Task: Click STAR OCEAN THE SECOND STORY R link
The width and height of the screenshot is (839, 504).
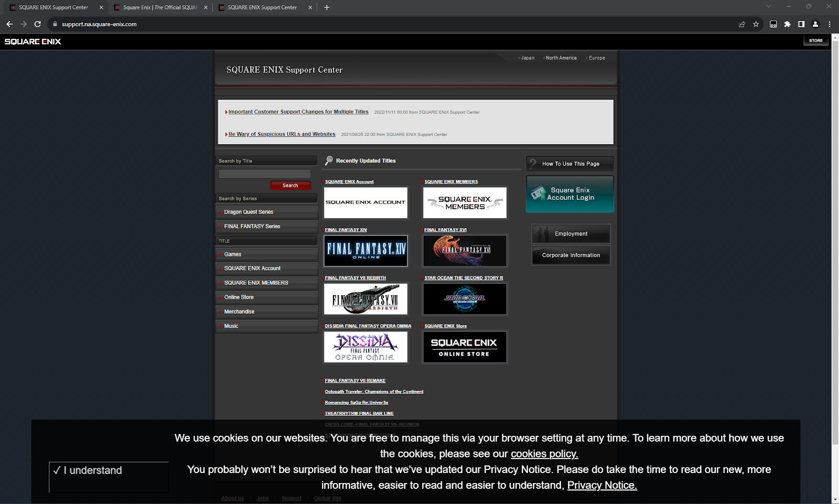Action: 464,278
